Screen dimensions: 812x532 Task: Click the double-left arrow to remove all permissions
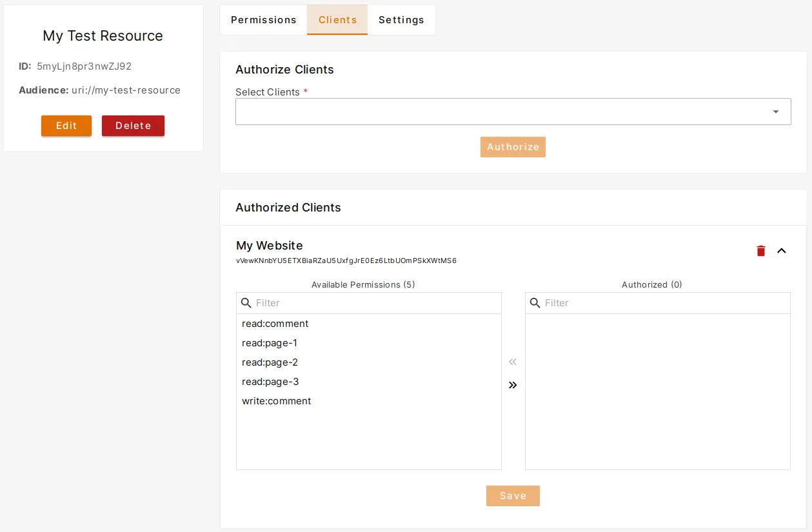[513, 362]
